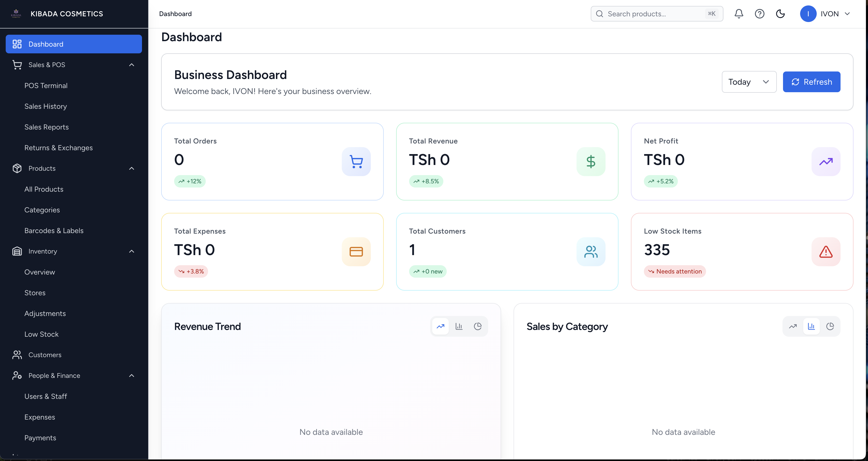The image size is (868, 461).
Task: Click the Total Customers people icon
Action: (591, 252)
